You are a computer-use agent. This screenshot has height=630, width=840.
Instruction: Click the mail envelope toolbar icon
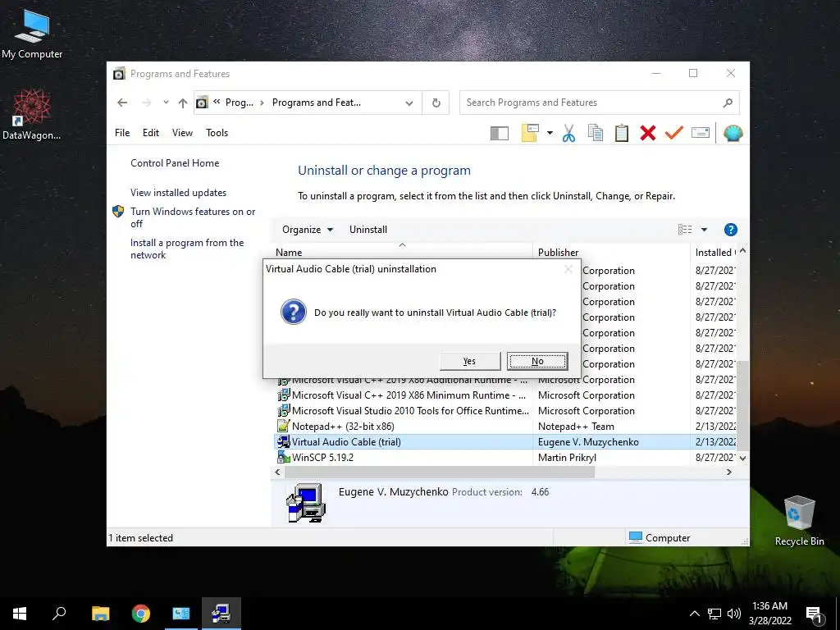(x=701, y=132)
